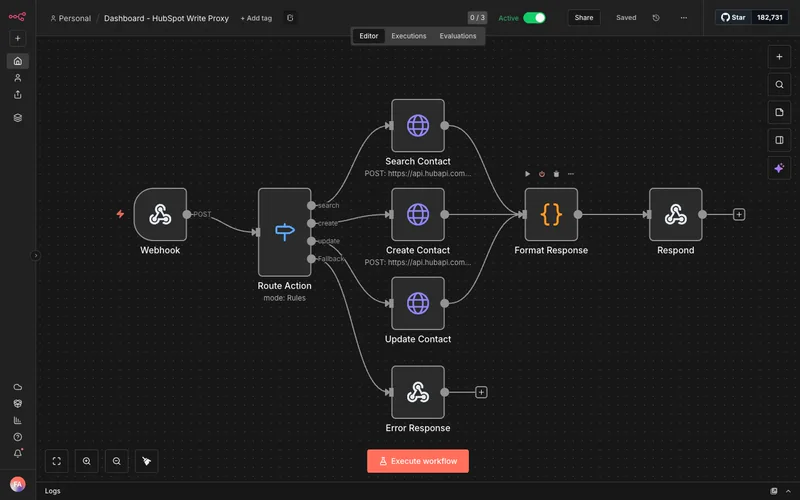Image resolution: width=800 pixels, height=500 pixels.
Task: Expand logs with the chevron arrow
Action: click(788, 491)
